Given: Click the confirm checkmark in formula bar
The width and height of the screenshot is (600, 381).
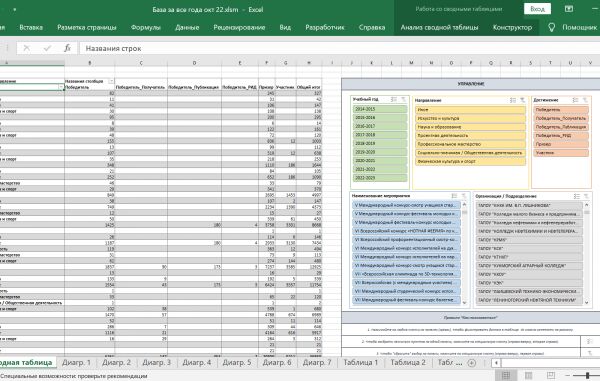Looking at the screenshot, I should click(47, 48).
